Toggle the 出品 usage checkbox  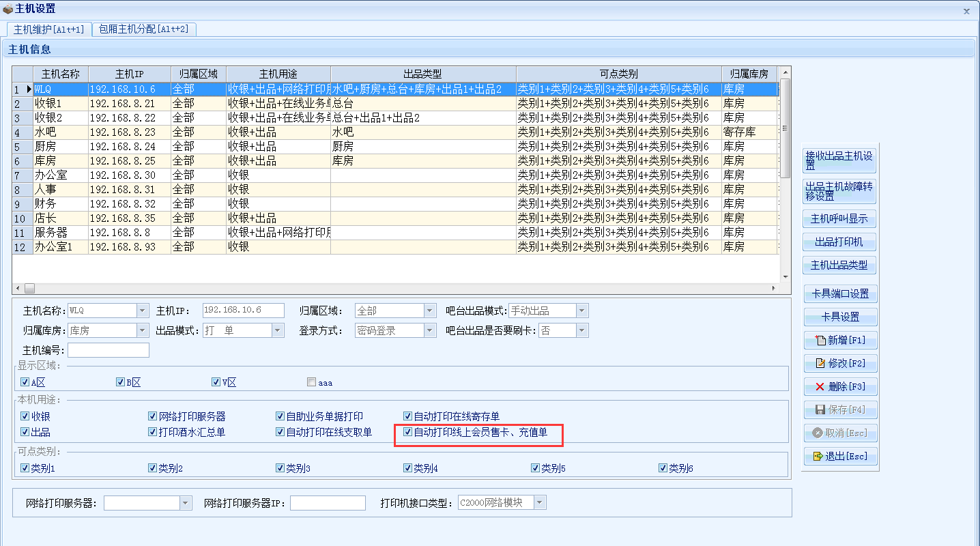(x=25, y=432)
